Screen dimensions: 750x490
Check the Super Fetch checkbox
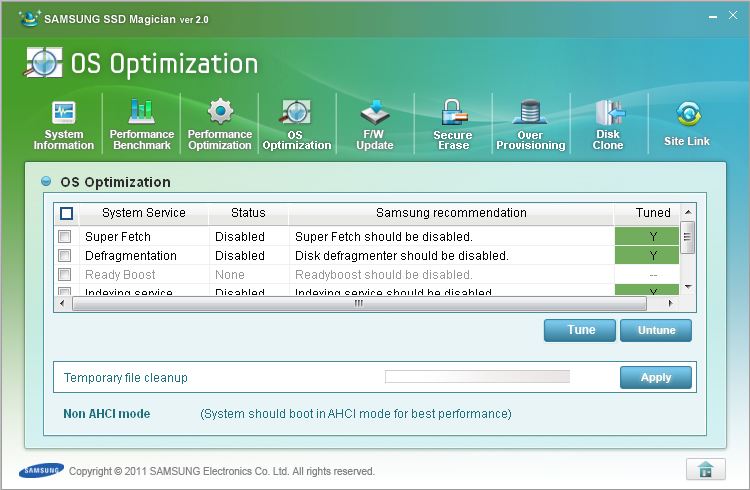[x=65, y=236]
